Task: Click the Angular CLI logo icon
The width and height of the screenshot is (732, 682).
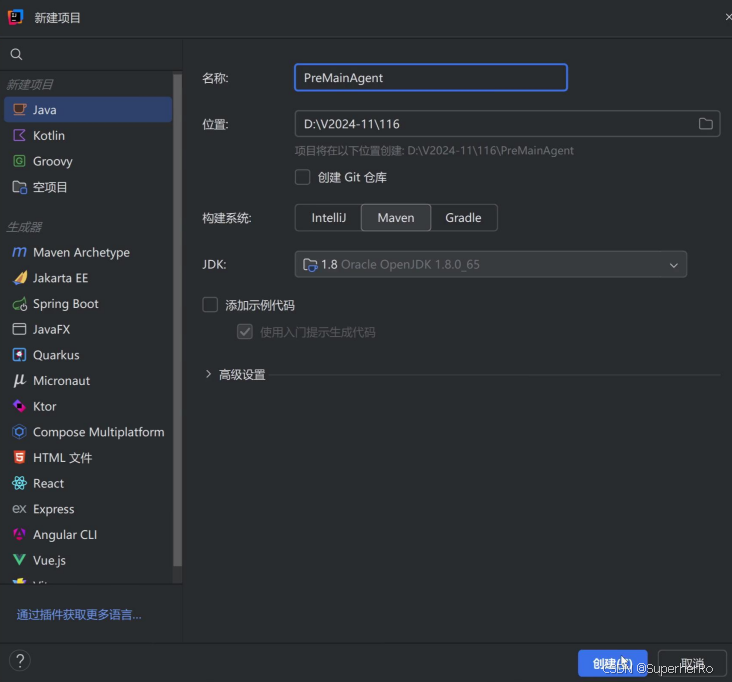Action: [19, 534]
